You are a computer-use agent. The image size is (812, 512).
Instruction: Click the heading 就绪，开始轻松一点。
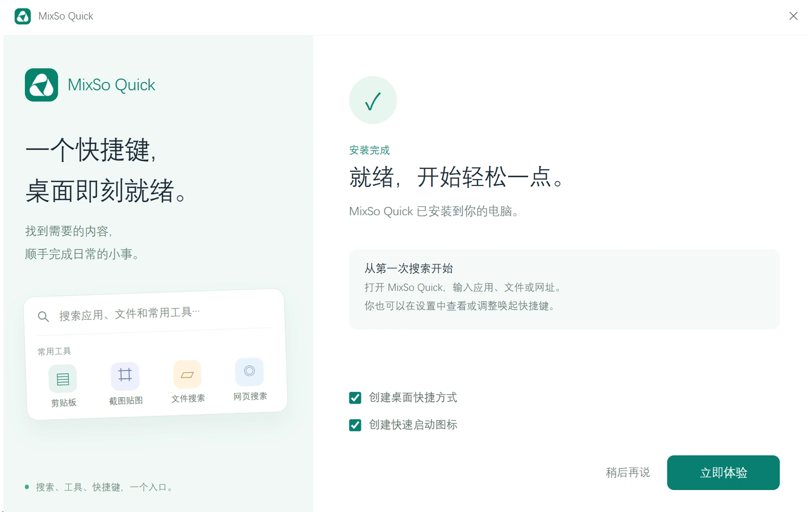click(458, 177)
